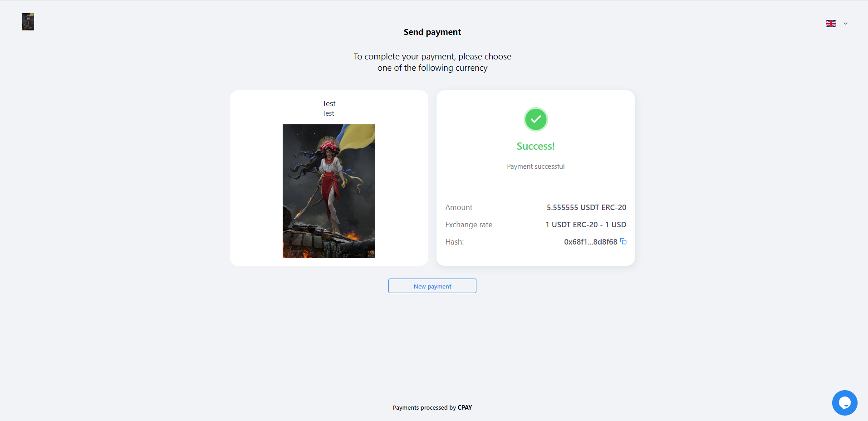The height and width of the screenshot is (421, 868).
Task: Click the UK flag language icon
Action: pyautogui.click(x=831, y=24)
